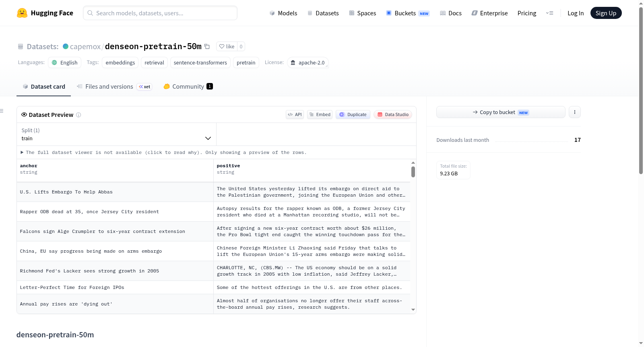The image size is (644, 347).
Task: Click the page vertical scrollbar thumb
Action: point(641,91)
